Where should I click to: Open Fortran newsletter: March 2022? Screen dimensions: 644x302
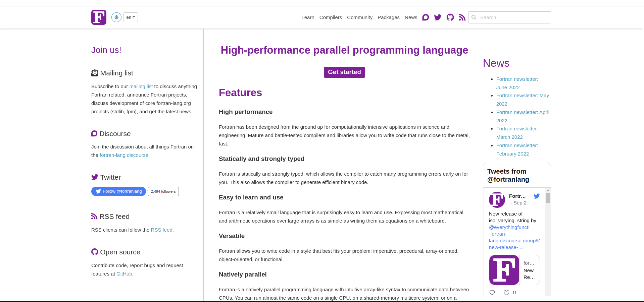click(x=517, y=133)
